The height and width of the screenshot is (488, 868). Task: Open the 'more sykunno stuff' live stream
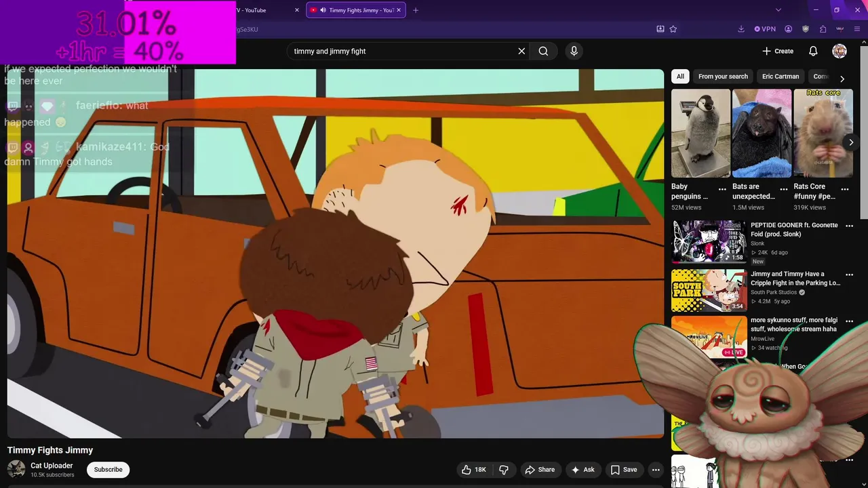point(794,325)
